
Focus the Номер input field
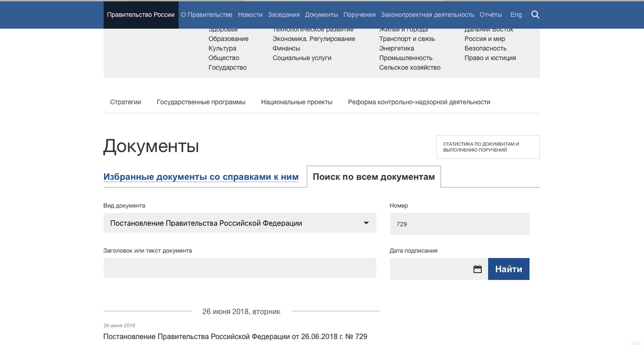pos(460,224)
